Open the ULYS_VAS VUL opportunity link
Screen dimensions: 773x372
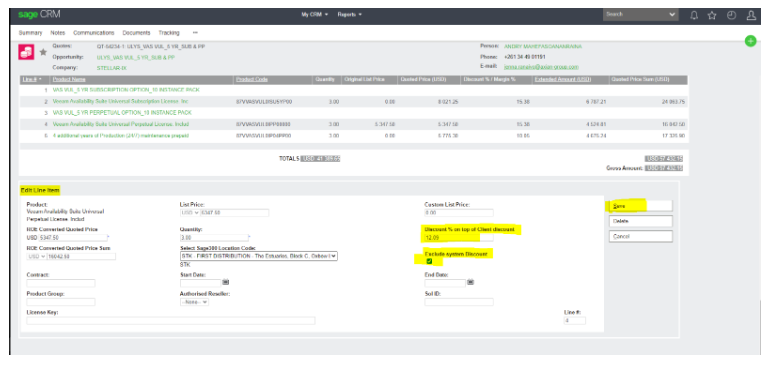[136, 57]
